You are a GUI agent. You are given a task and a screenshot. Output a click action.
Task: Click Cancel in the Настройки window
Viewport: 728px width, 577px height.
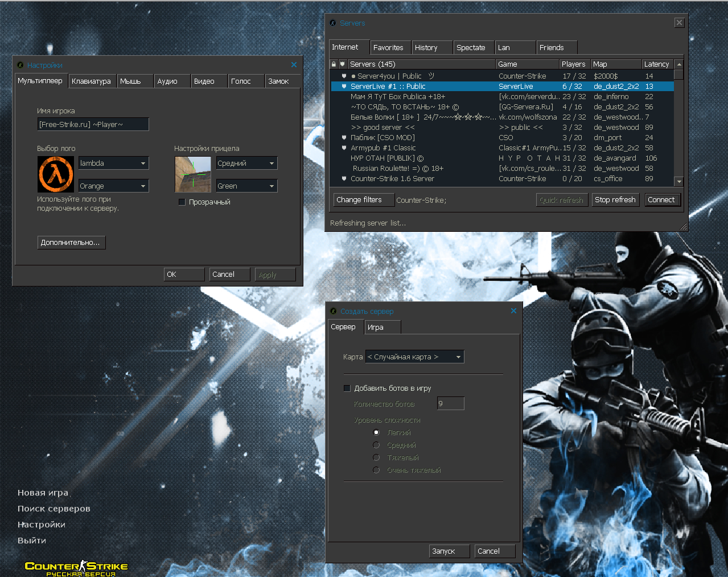(x=229, y=274)
